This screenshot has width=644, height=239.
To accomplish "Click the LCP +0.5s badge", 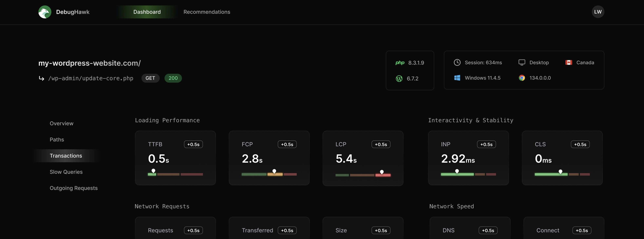I will [x=381, y=144].
